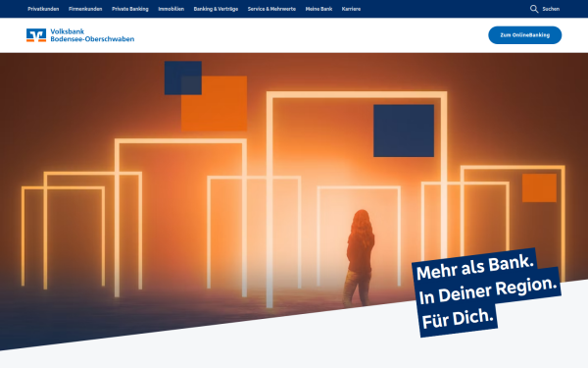
Task: Select Private Banking in the navigation
Action: pos(130,9)
